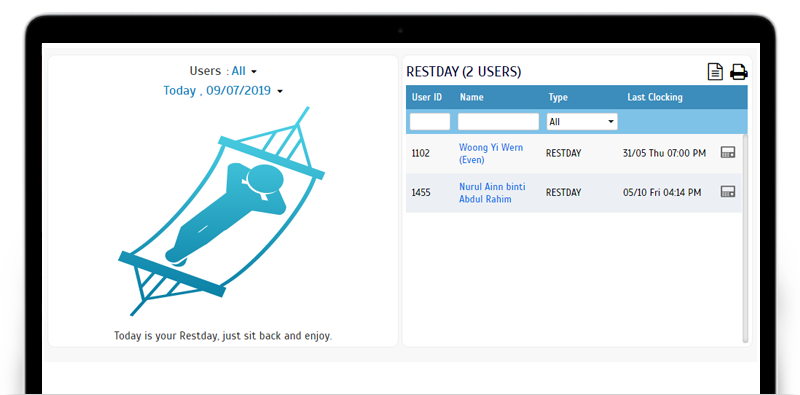Screen dimensions: 800x395
Task: Click the export document icon
Action: 715,71
